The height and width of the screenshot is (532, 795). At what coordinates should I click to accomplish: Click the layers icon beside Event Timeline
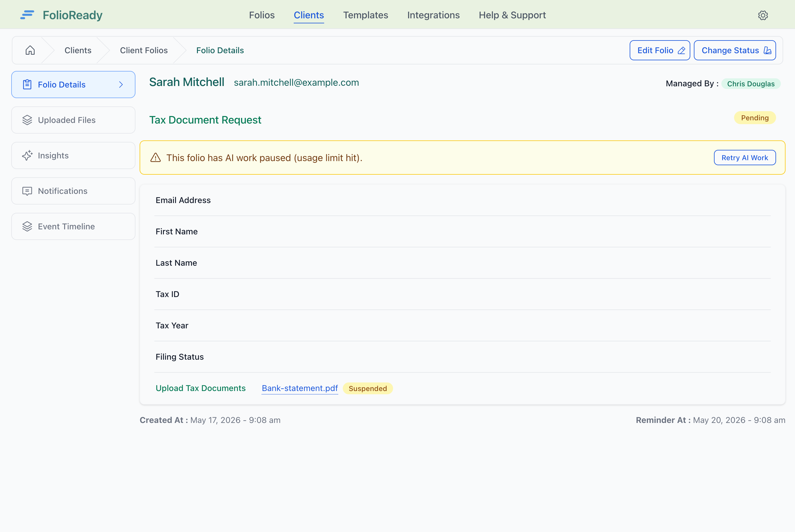(27, 226)
